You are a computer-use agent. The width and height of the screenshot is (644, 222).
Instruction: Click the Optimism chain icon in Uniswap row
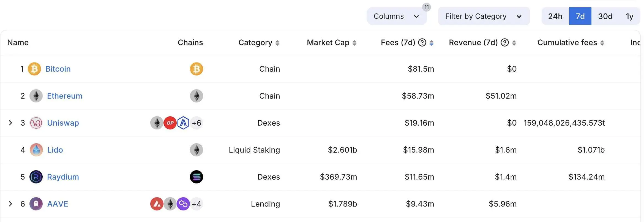point(170,123)
